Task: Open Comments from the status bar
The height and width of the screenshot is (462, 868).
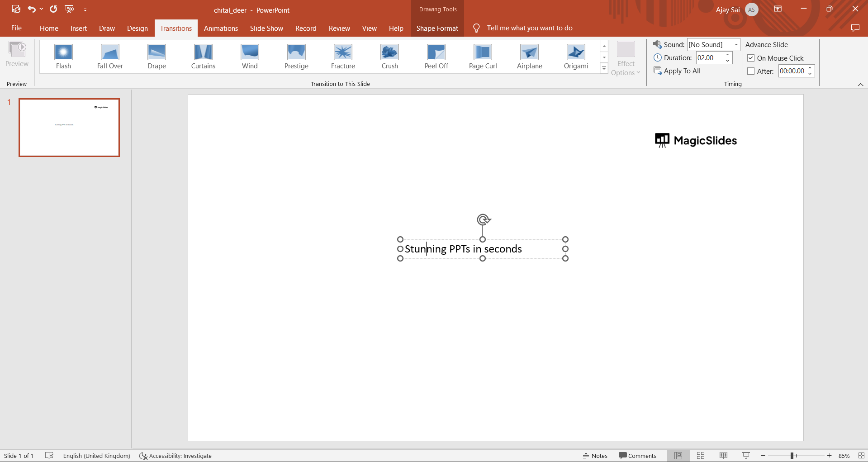Action: point(637,456)
